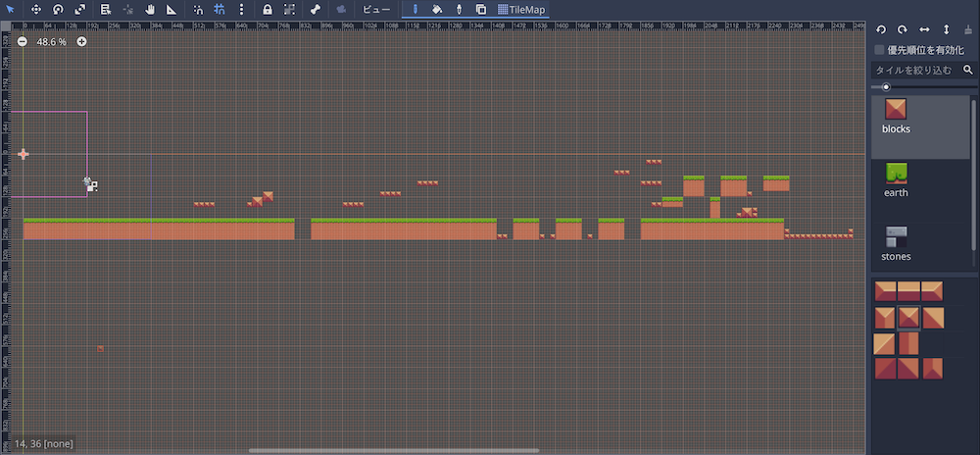This screenshot has height=455, width=980.
Task: Clear tile transform broom icon
Action: 968,29
